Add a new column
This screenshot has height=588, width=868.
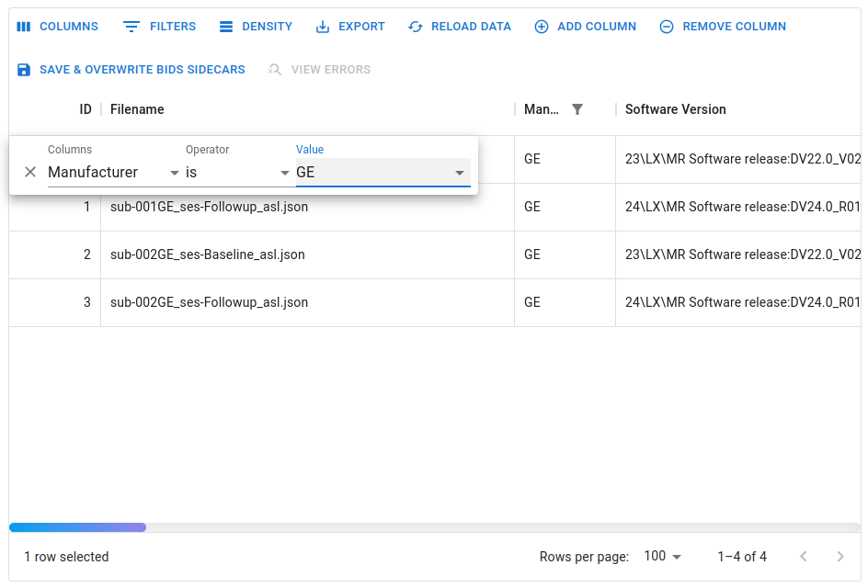point(585,27)
